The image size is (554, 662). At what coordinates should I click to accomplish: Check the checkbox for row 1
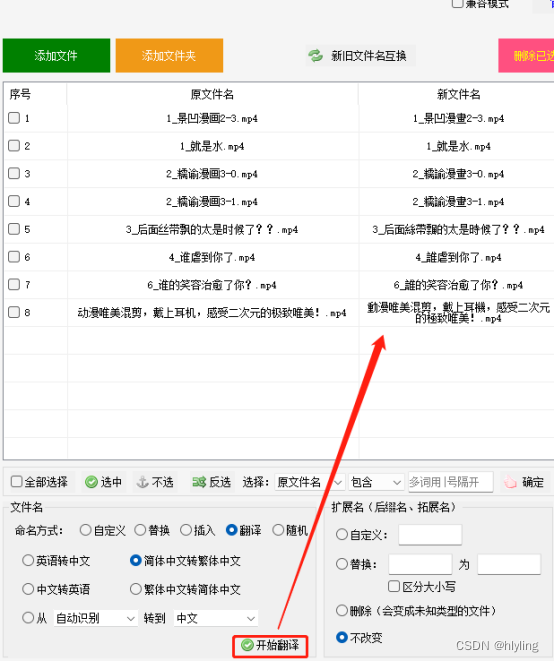[x=14, y=118]
